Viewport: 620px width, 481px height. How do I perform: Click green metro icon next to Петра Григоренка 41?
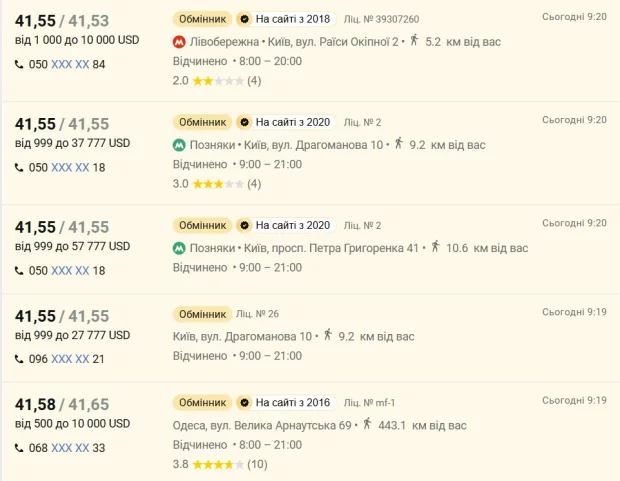(180, 248)
